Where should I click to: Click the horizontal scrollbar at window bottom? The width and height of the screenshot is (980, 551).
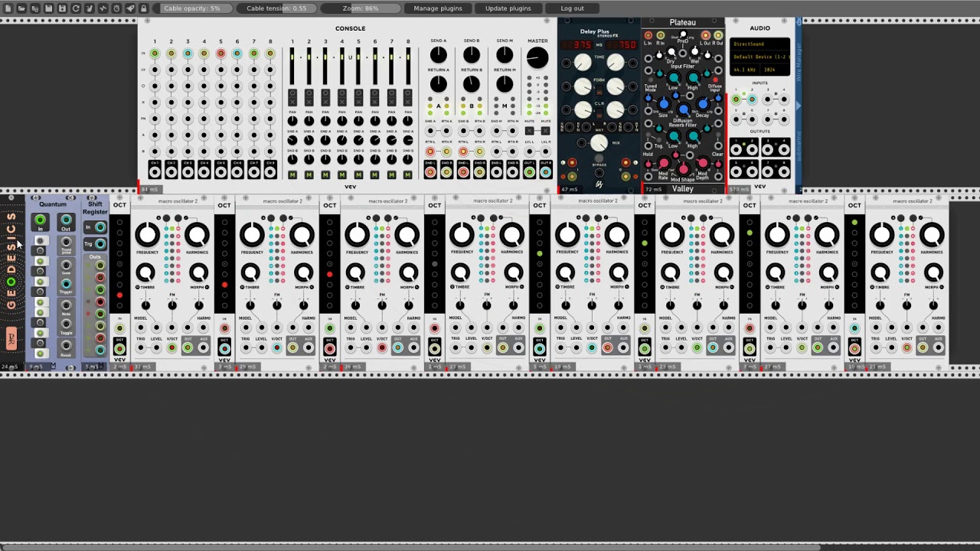click(x=410, y=546)
